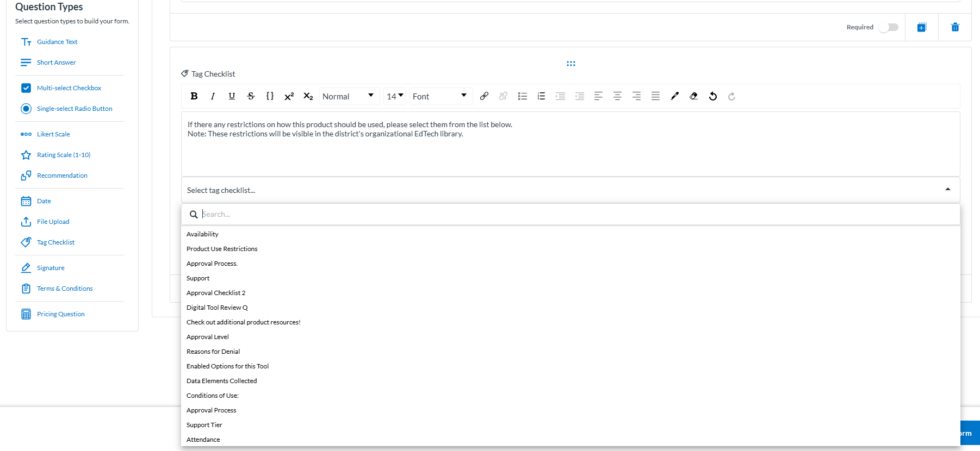Select the Availability option

pos(202,234)
